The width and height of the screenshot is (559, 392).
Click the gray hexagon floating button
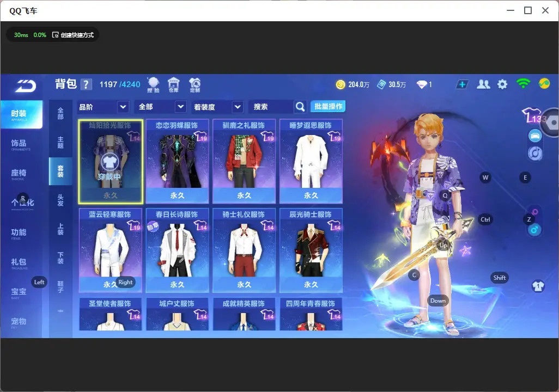[x=552, y=122]
